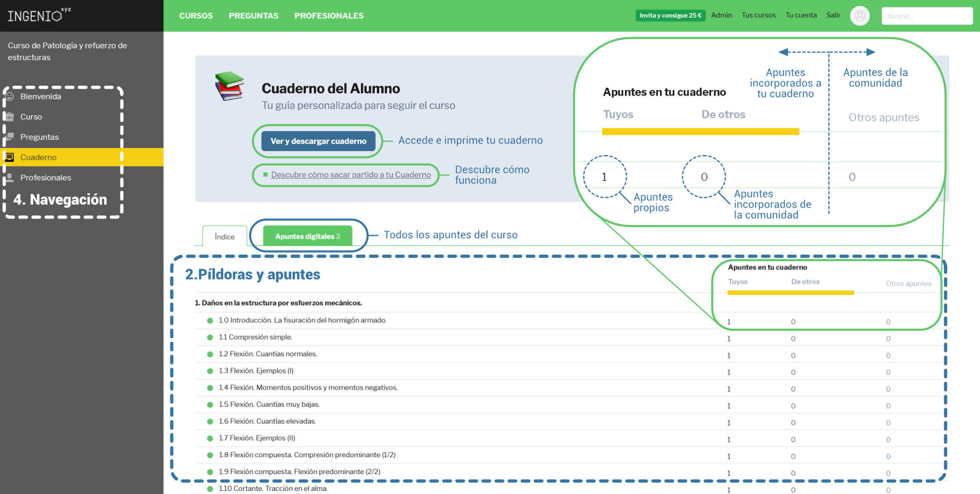Click green dot beside 1.6 Cuantías elevadas
The width and height of the screenshot is (980, 494).
(x=210, y=422)
